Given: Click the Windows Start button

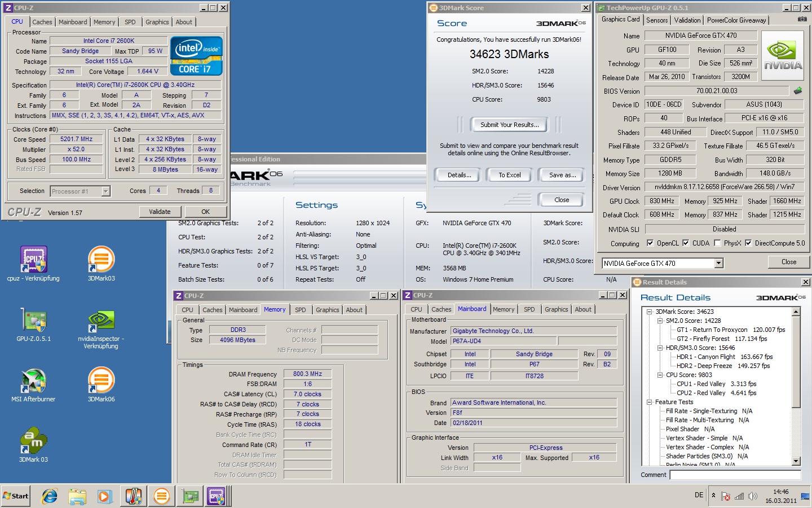Looking at the screenshot, I should (15, 496).
